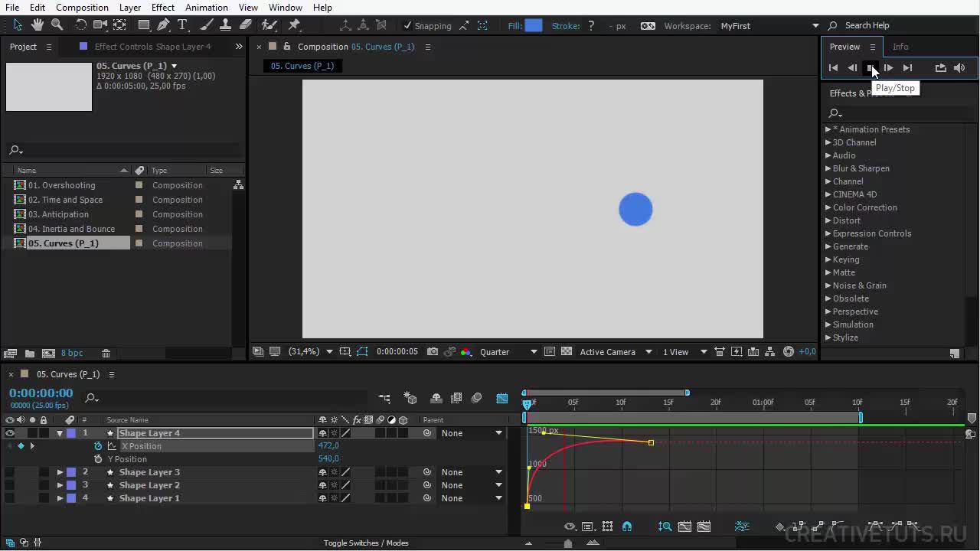The width and height of the screenshot is (980, 551).
Task: Toggle X Position graph display icon
Action: [x=112, y=446]
